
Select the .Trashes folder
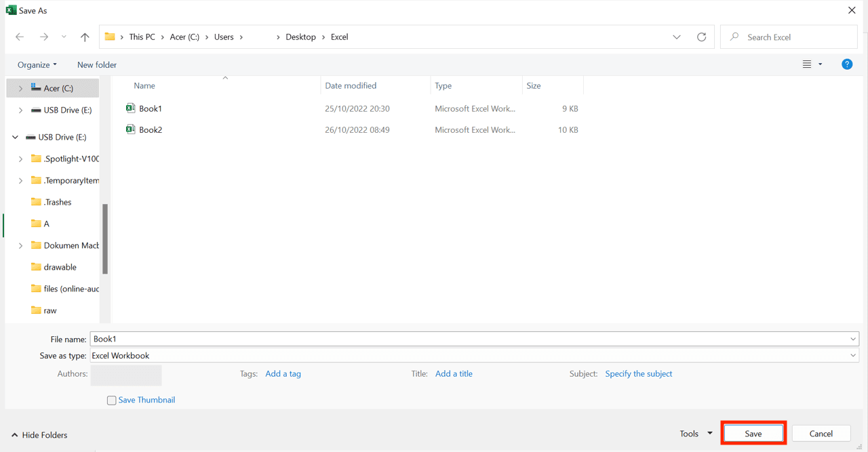pyautogui.click(x=58, y=202)
